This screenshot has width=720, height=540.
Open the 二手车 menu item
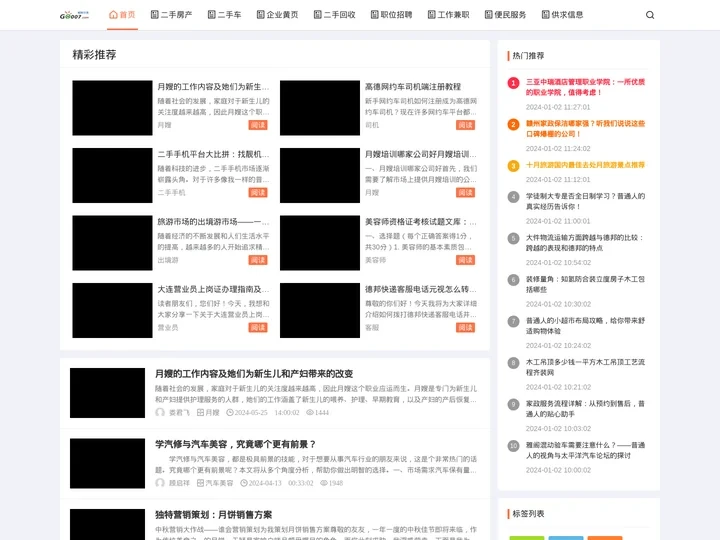225,15
